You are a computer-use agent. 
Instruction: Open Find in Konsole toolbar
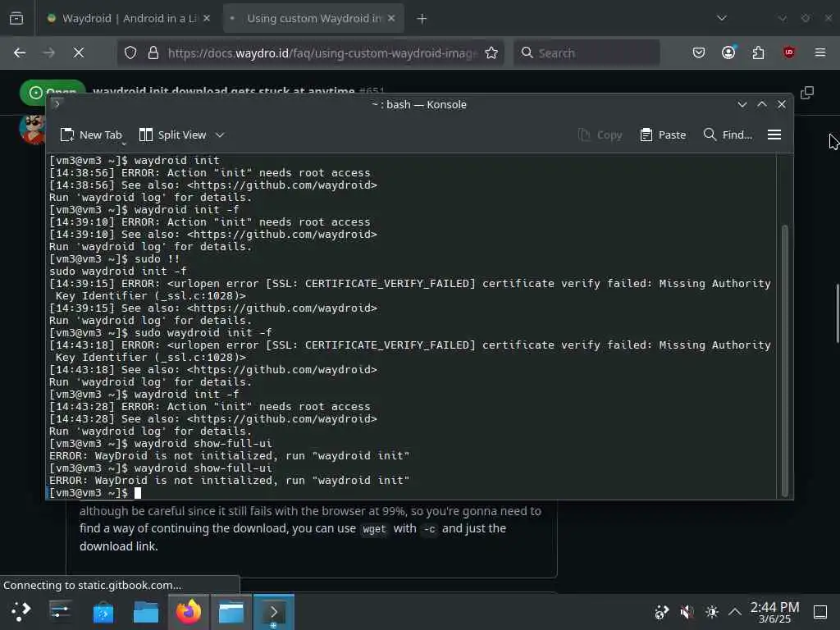[x=728, y=135]
